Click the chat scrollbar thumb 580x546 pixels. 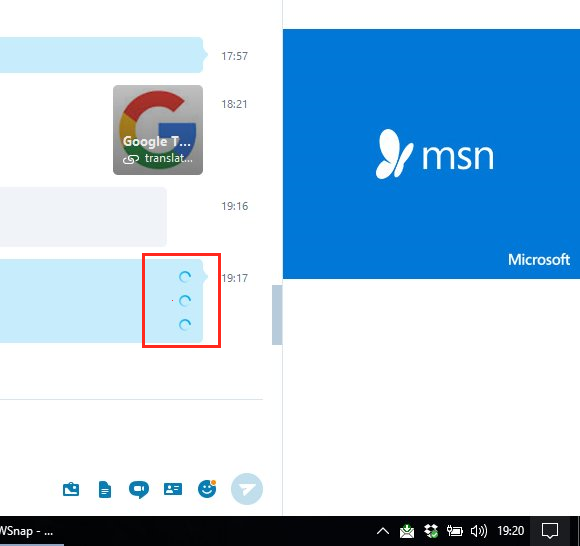(277, 315)
